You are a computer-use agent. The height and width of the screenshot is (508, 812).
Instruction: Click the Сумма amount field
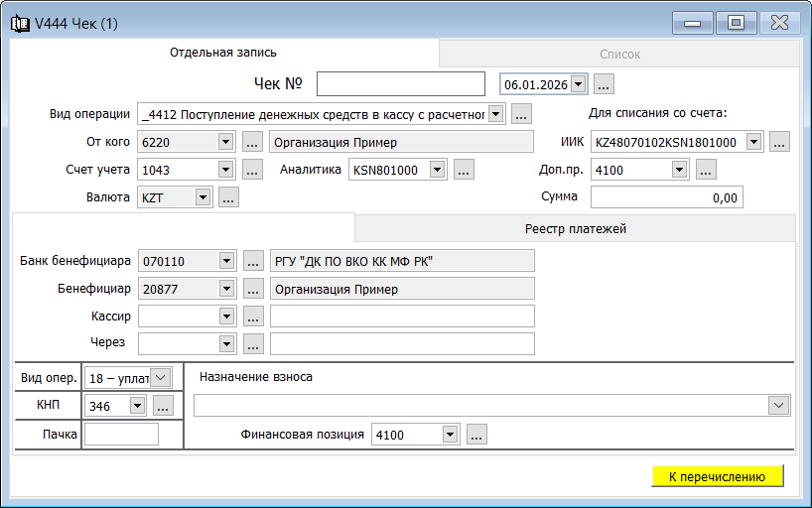[666, 197]
